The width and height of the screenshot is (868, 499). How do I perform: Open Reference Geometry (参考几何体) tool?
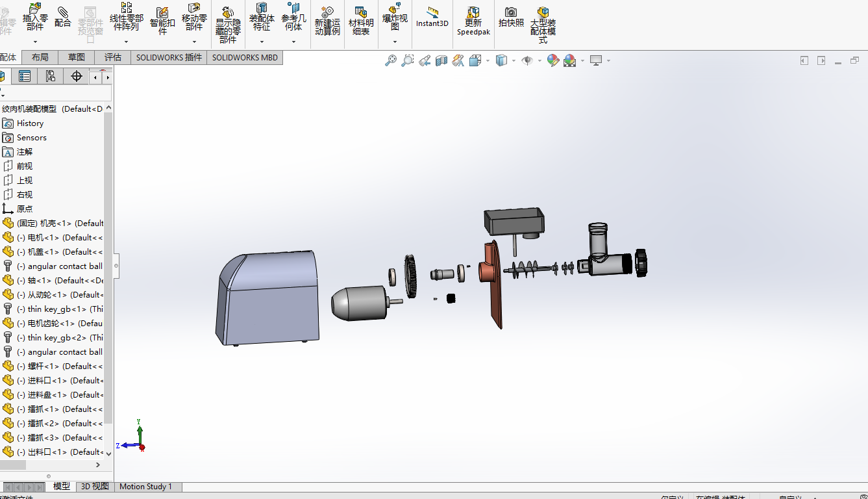pyautogui.click(x=293, y=17)
